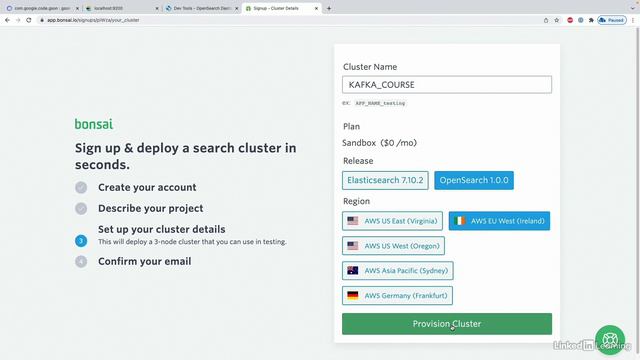This screenshot has width=640, height=360.
Task: Bookmark this page with the star icon
Action: tap(557, 20)
